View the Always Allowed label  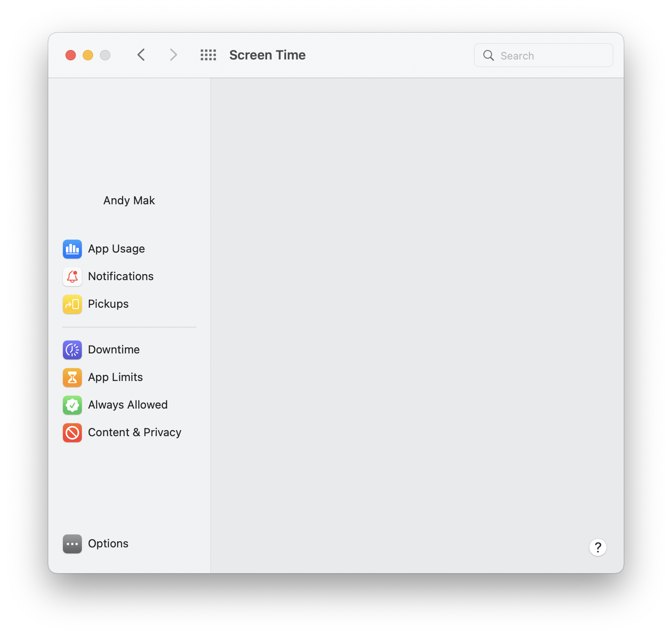click(128, 405)
